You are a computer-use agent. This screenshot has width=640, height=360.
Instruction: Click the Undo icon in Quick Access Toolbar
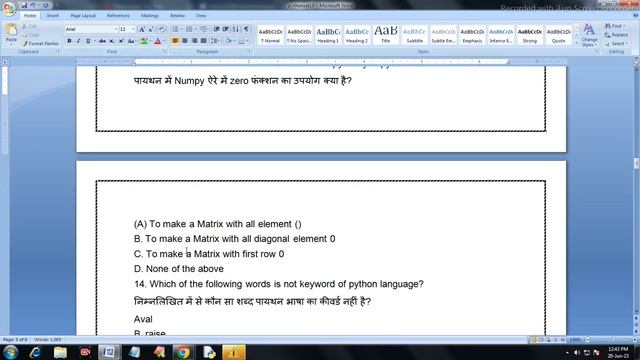[x=33, y=5]
